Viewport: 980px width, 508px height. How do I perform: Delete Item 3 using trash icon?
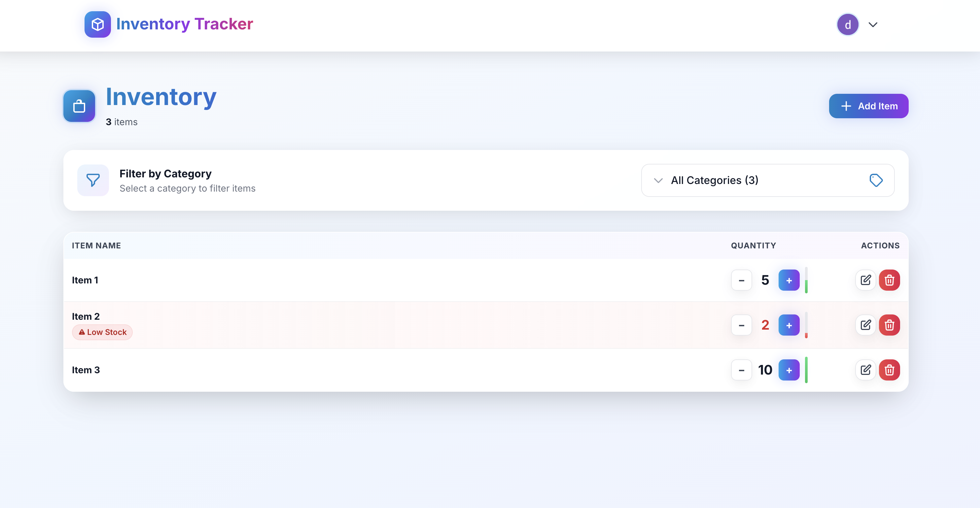pyautogui.click(x=889, y=370)
